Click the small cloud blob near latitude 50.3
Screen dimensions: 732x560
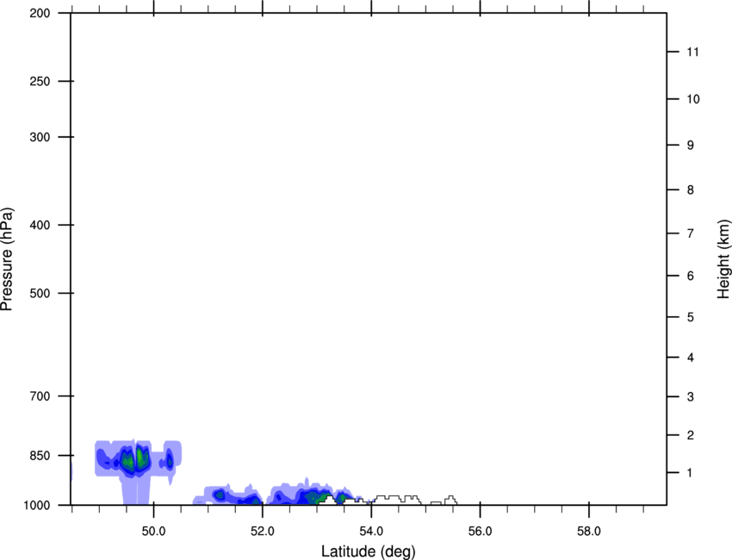click(x=170, y=461)
